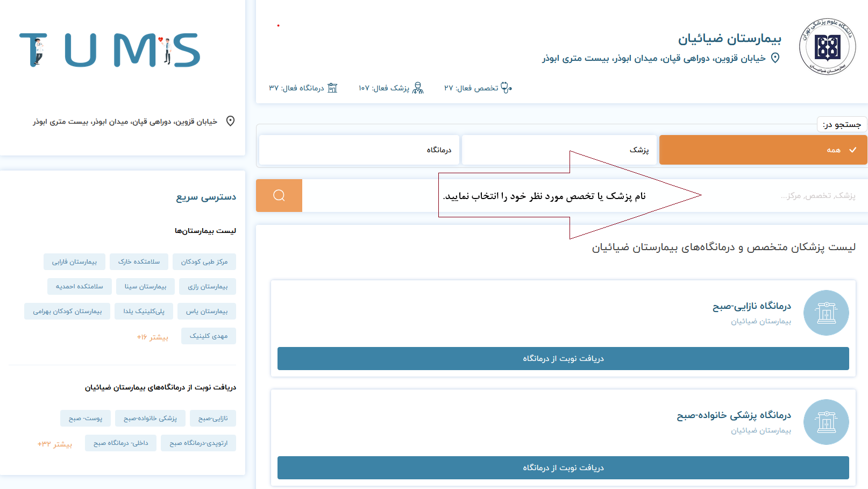Select the پزشک search filter option
The height and width of the screenshot is (489, 868).
click(559, 150)
